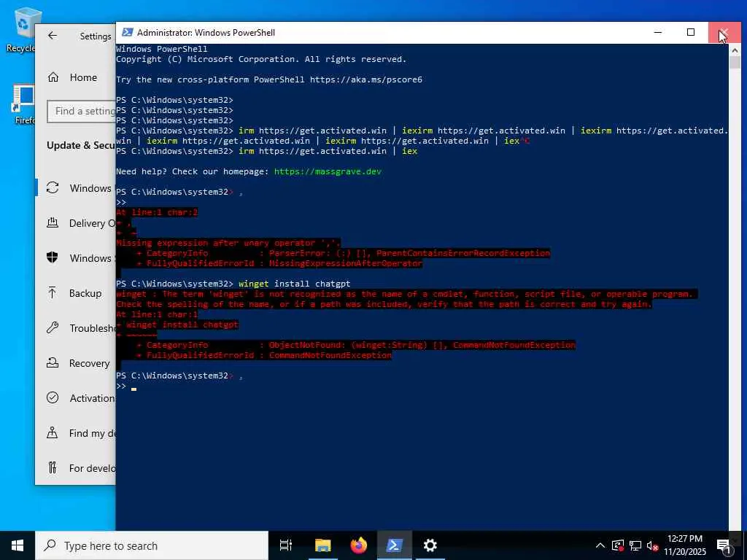Open the taskbar clock and date

point(685,545)
